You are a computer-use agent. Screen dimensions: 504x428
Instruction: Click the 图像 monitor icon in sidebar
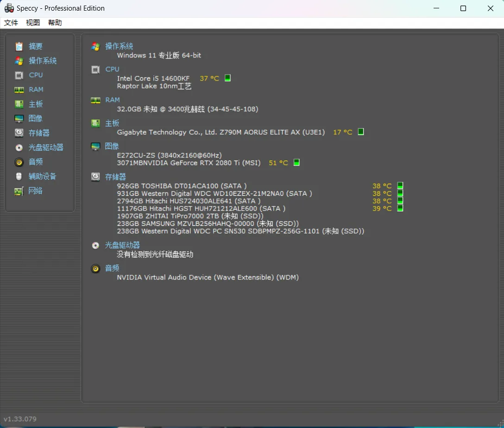click(x=19, y=118)
